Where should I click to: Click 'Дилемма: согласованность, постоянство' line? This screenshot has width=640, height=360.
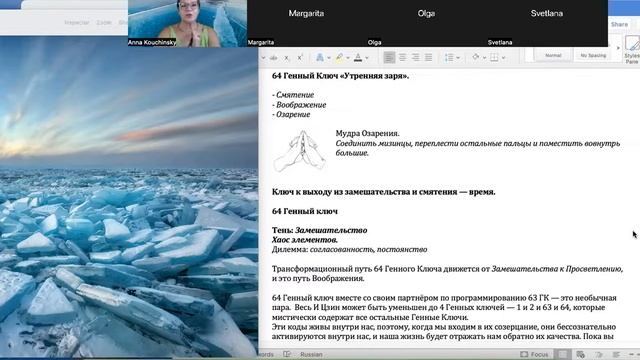349,249
